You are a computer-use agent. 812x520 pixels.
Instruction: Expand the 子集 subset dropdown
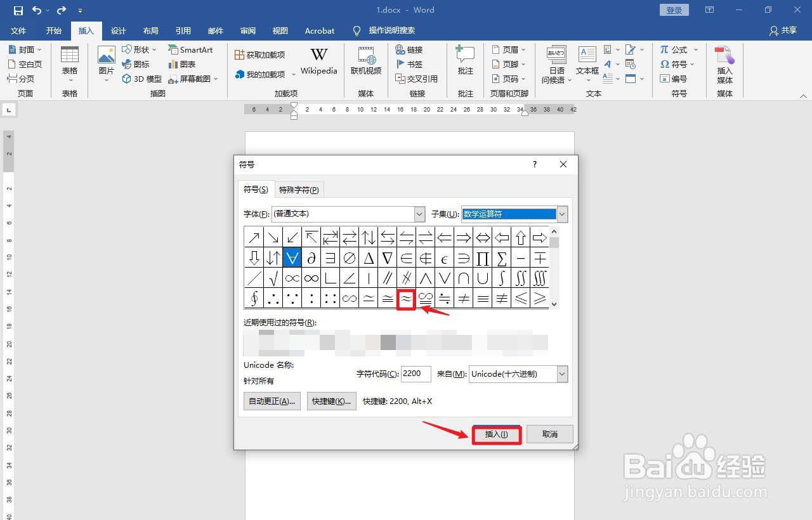pyautogui.click(x=561, y=214)
